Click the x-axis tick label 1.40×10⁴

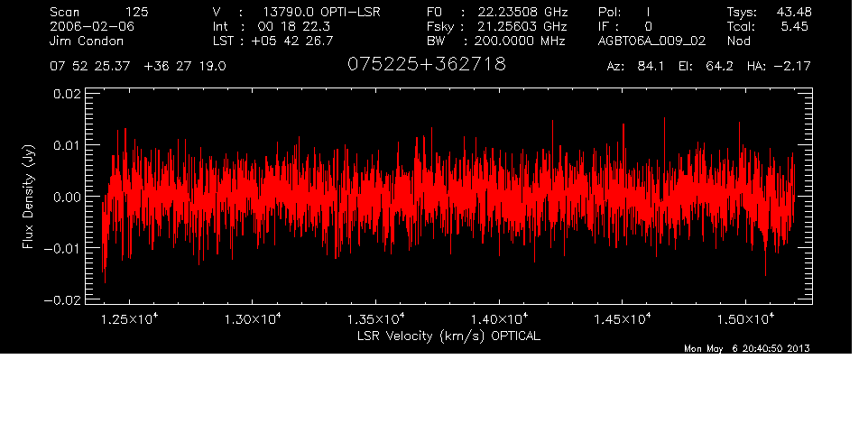pyautogui.click(x=499, y=319)
